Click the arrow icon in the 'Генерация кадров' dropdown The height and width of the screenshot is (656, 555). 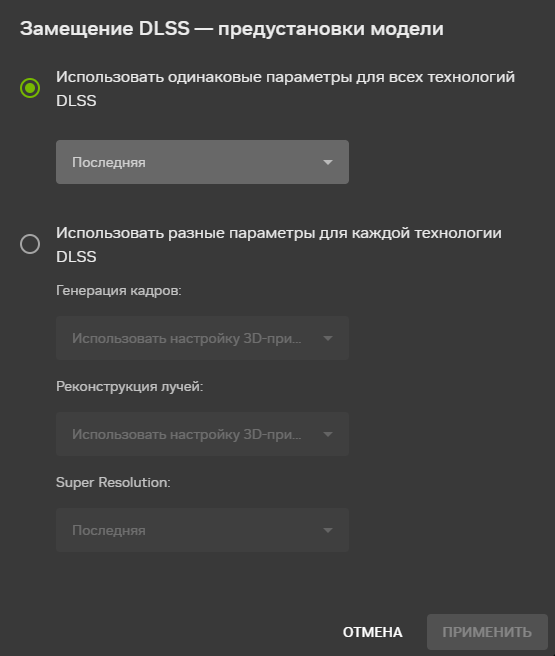pos(328,338)
